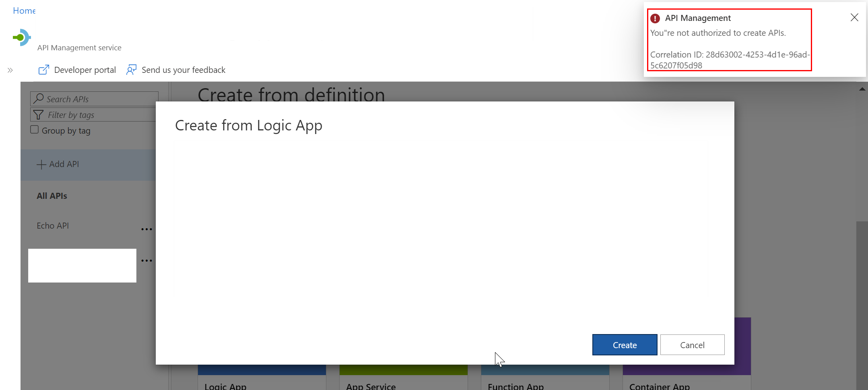Select the Echo API entry
The image size is (868, 390).
click(x=53, y=226)
